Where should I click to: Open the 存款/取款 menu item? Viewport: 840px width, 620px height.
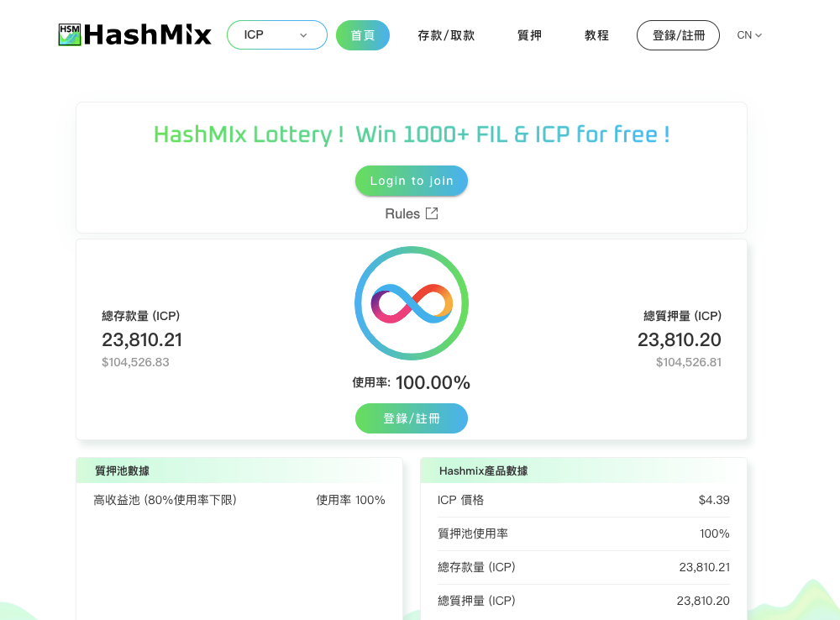click(x=446, y=35)
